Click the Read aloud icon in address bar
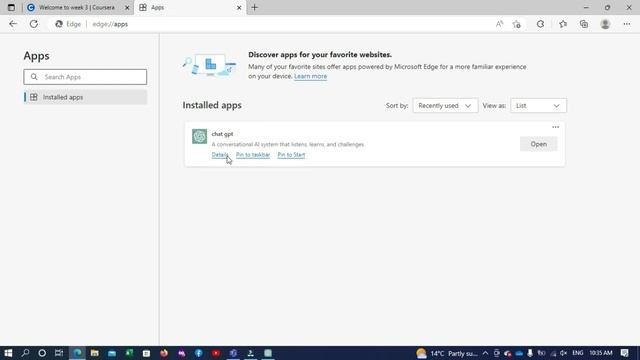Image resolution: width=640 pixels, height=360 pixels. point(499,24)
